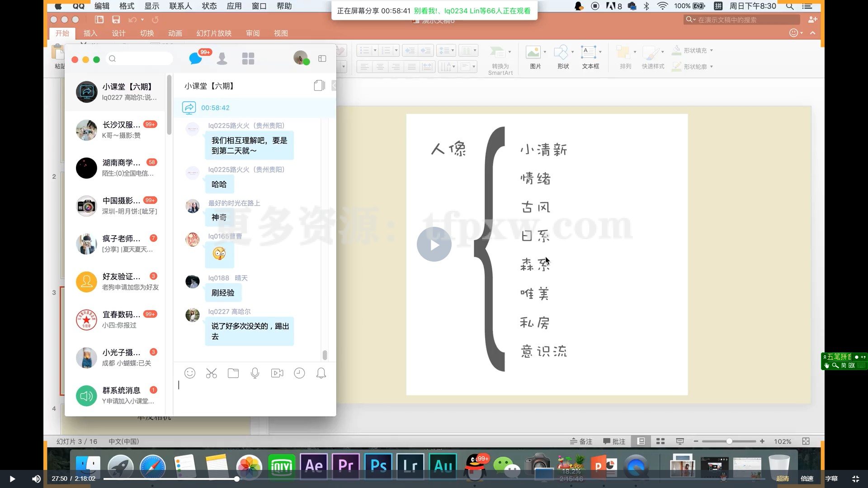Open the Animations (动画) ribbon tab
The image size is (868, 488).
175,33
